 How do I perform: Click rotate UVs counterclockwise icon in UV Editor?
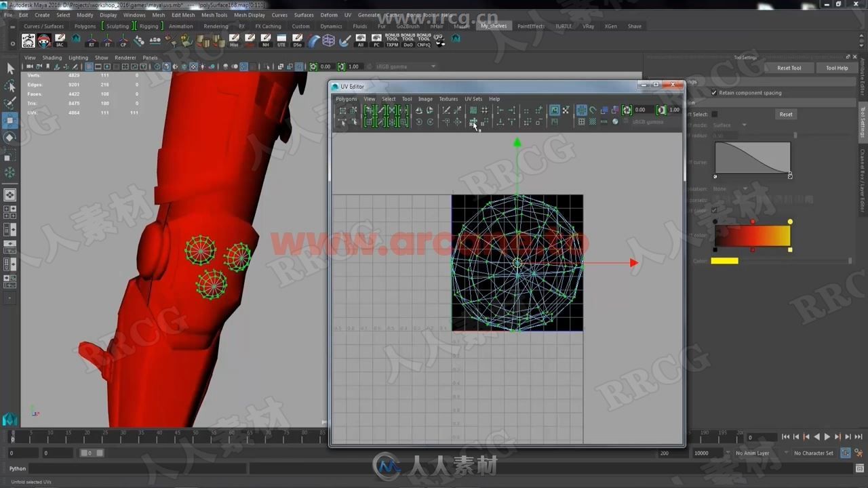click(x=419, y=121)
